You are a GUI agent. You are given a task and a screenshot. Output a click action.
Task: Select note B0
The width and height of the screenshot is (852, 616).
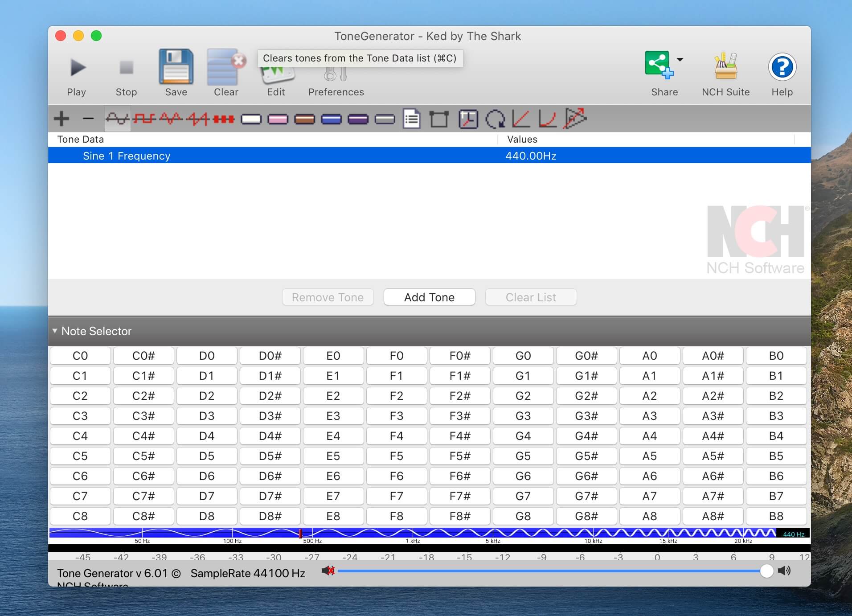click(x=776, y=356)
